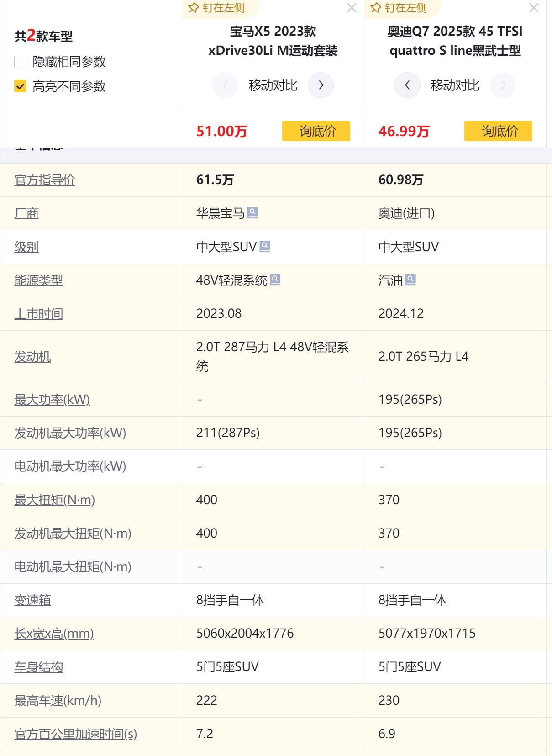Open the info icon beside 中大型SUV for 宝马X5
Screen dimensions: 552x756
(x=265, y=246)
